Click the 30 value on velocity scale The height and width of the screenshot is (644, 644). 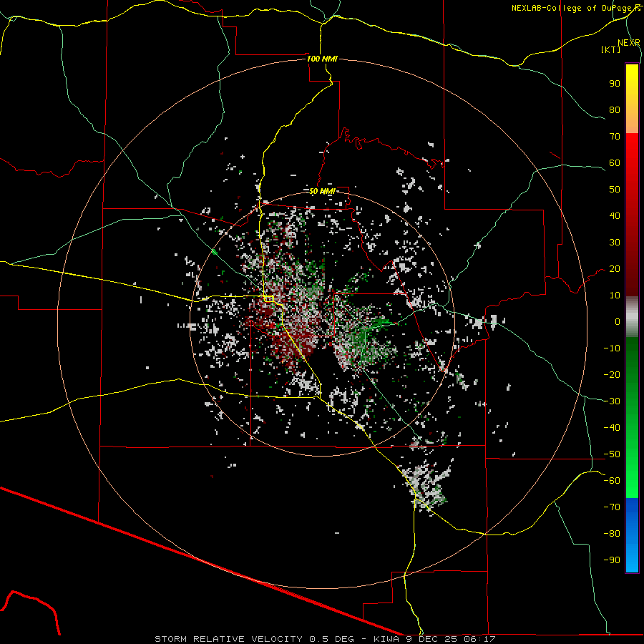pos(615,243)
